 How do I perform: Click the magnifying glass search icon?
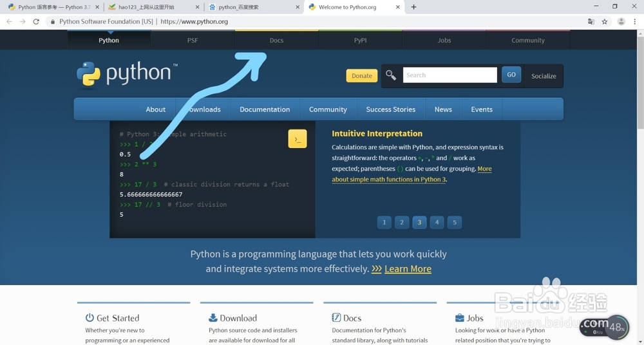tap(391, 75)
